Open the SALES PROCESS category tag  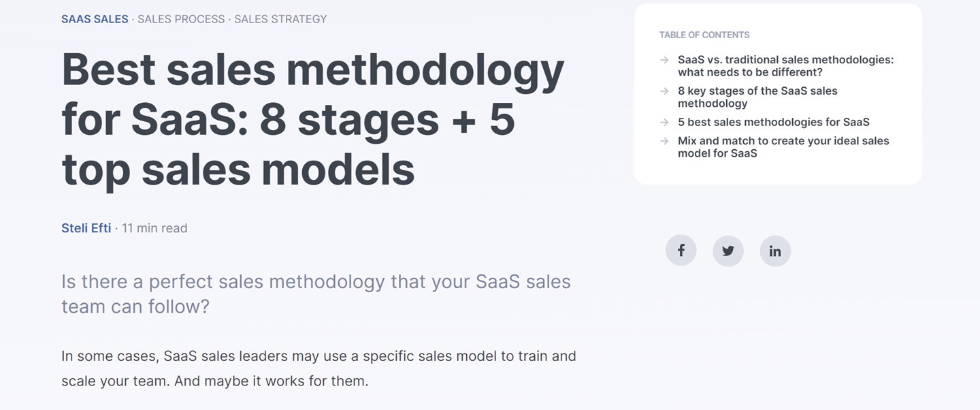click(x=181, y=19)
